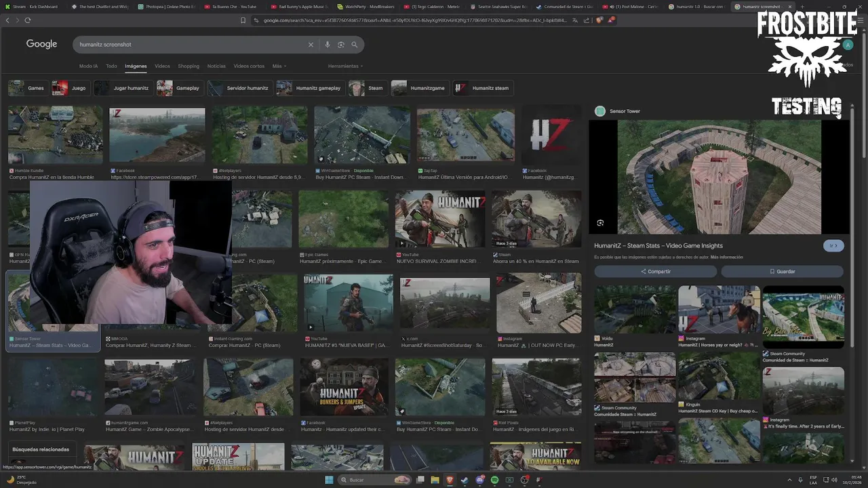
Task: Open Discord from the taskbar
Action: pyautogui.click(x=480, y=480)
